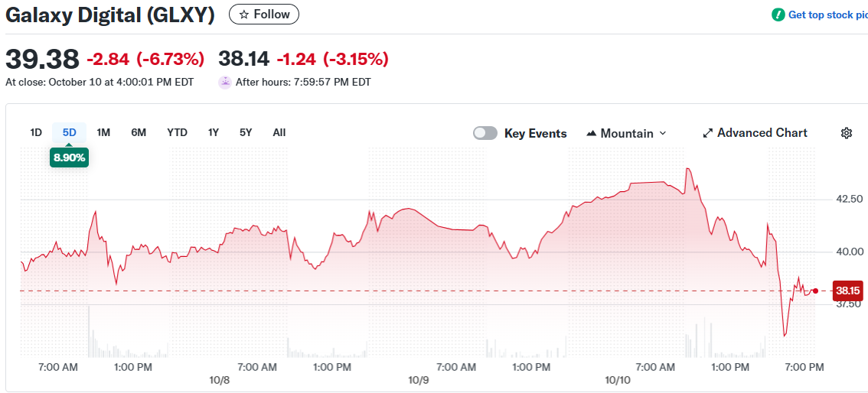Click the Advanced Chart expand arrows icon
The image size is (868, 393).
[x=708, y=133]
